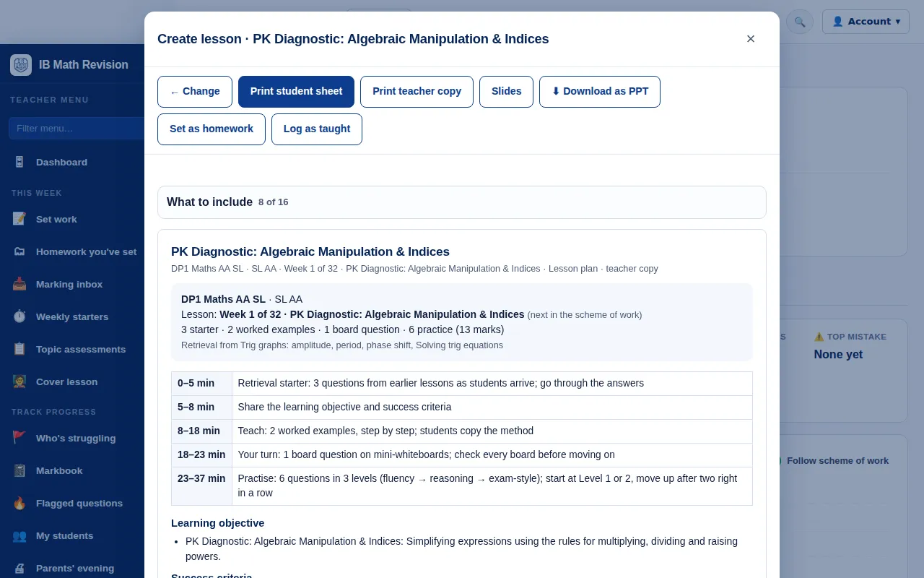924x578 pixels.
Task: Open the Markbook menu item
Action: [x=72, y=470]
